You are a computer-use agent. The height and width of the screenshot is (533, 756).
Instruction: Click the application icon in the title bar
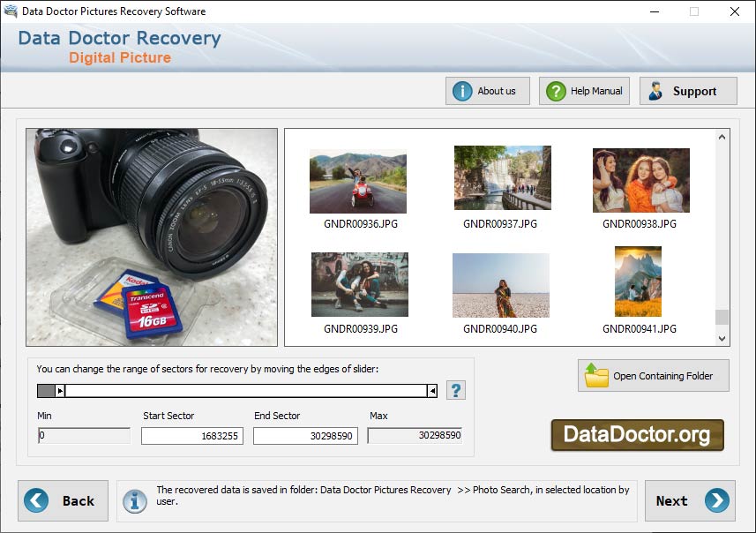click(11, 11)
